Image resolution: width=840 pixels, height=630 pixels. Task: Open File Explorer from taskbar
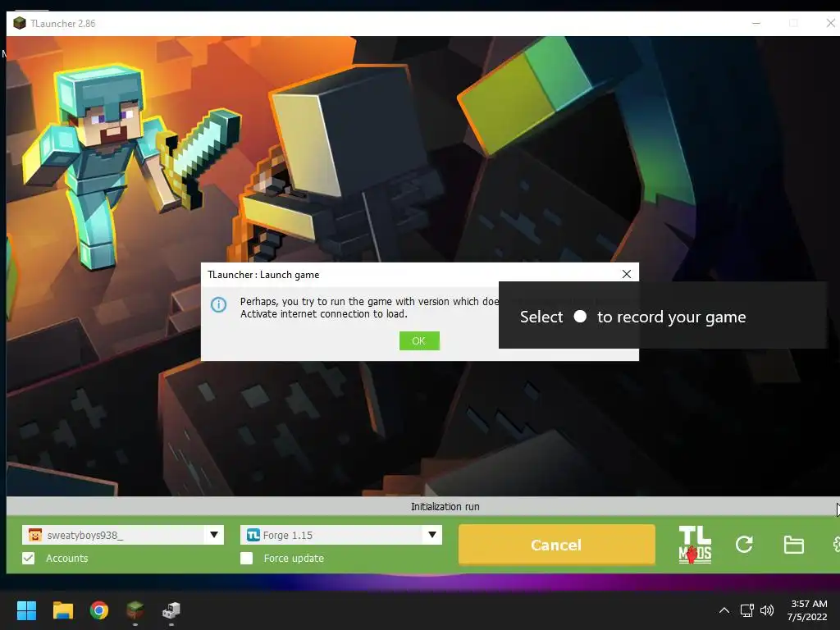pyautogui.click(x=62, y=610)
